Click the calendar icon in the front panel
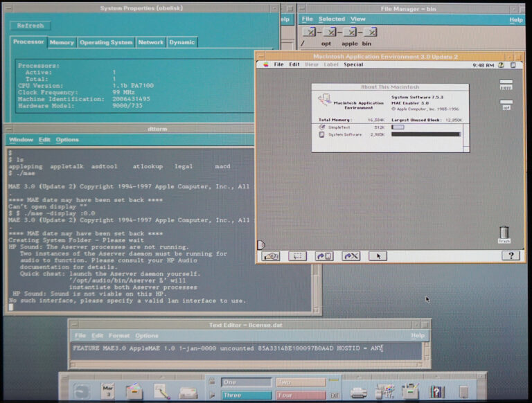Screen dimensions: 532x403 point(108,391)
